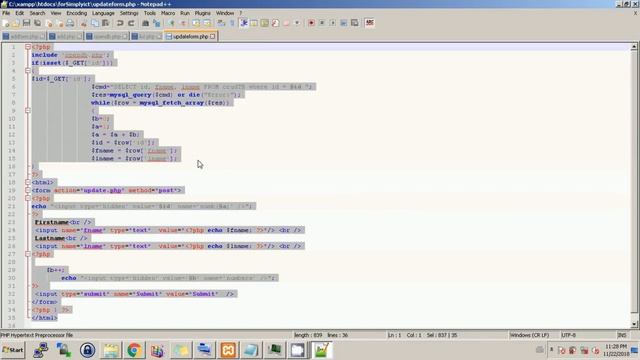
Task: Play back the recorded macro icon
Action: click(x=333, y=23)
